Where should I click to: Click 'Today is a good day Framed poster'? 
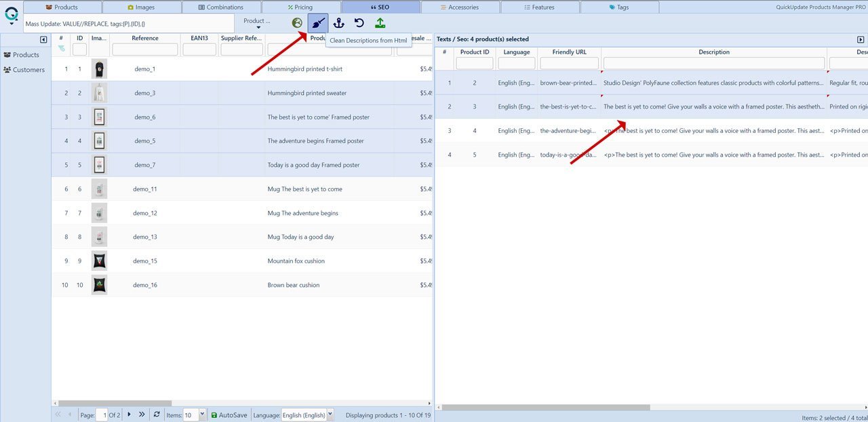click(x=313, y=165)
